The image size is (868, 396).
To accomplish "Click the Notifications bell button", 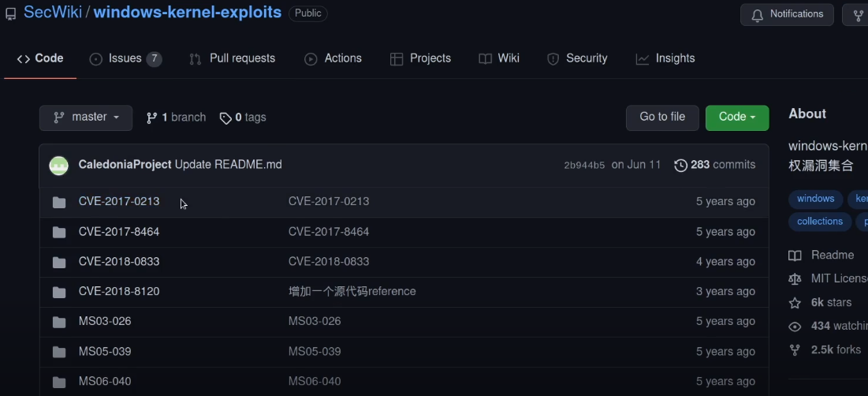I will [787, 14].
